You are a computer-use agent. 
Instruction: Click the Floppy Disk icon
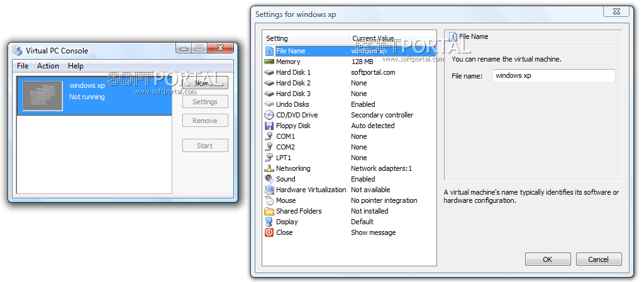pyautogui.click(x=269, y=126)
